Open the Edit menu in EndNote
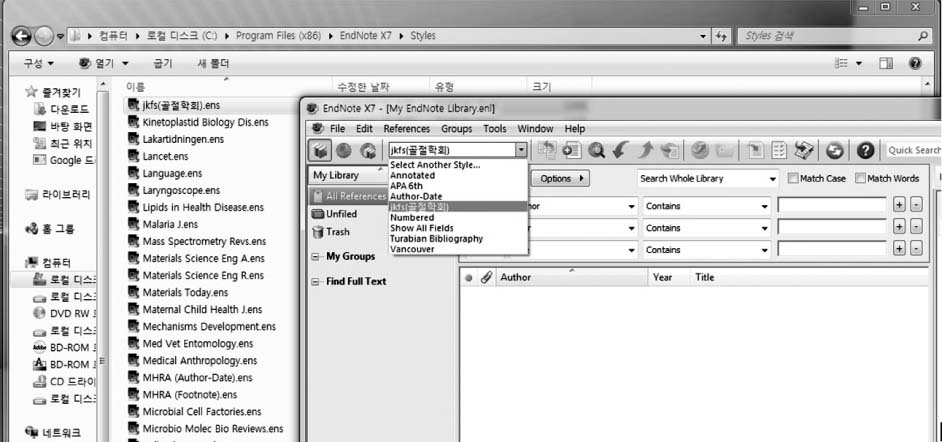Screen dimensions: 942x442 [x=364, y=129]
